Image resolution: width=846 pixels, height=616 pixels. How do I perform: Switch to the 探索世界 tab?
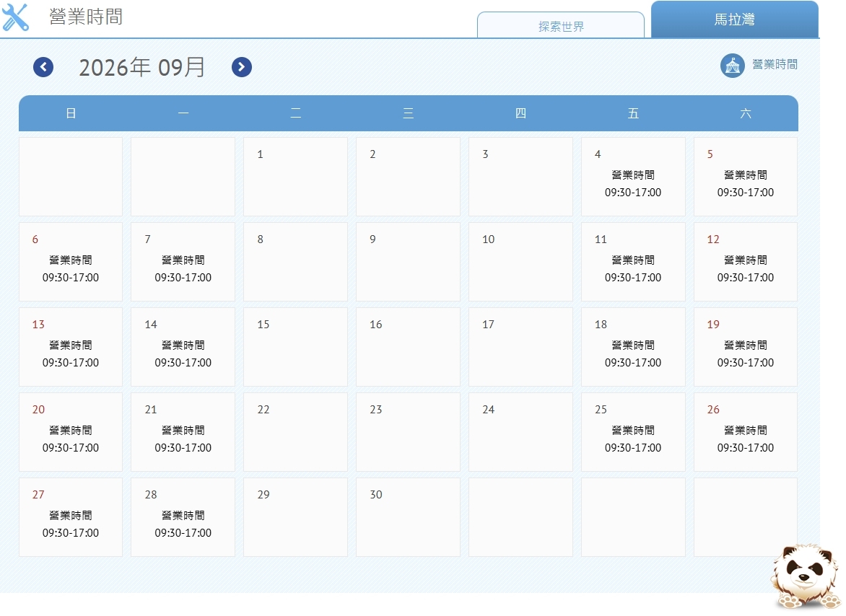tap(561, 25)
